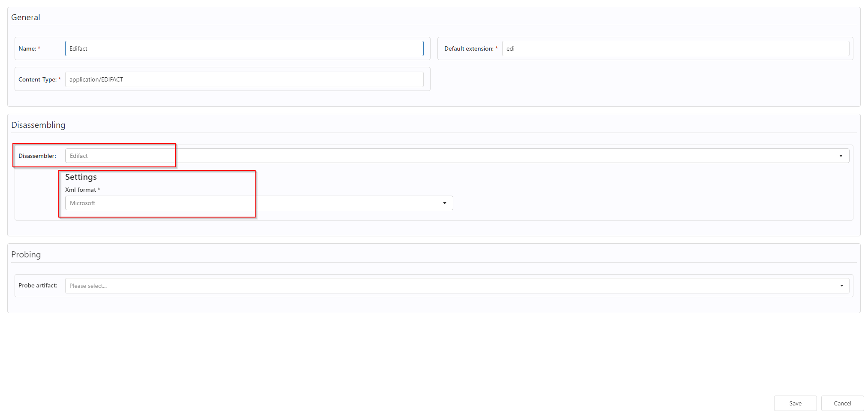Click the 'Name:' field label
868x414 pixels.
(x=27, y=48)
